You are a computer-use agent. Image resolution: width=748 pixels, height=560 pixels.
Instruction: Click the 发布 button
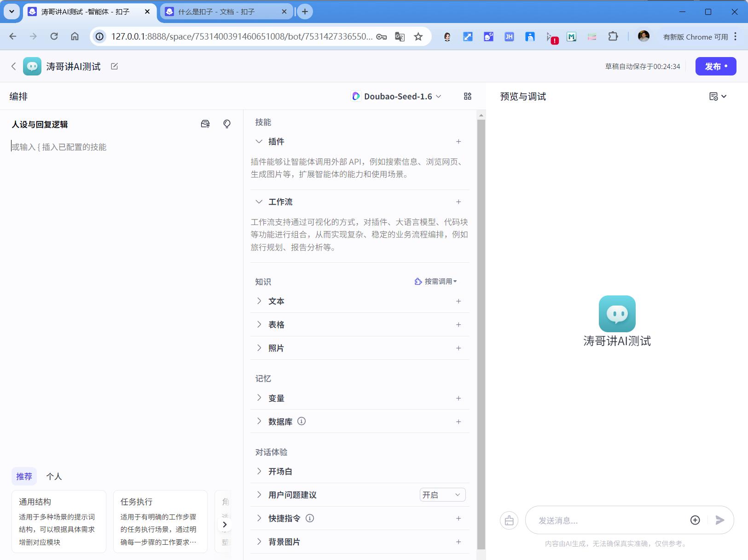(x=715, y=66)
